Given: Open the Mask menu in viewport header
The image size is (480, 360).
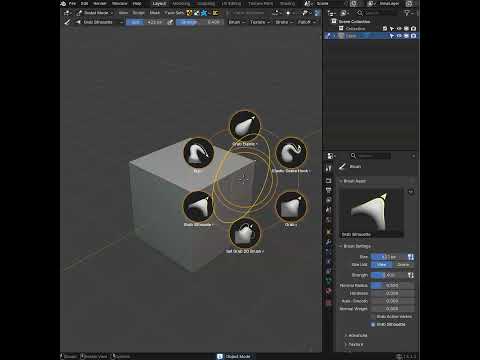Looking at the screenshot, I should (154, 13).
